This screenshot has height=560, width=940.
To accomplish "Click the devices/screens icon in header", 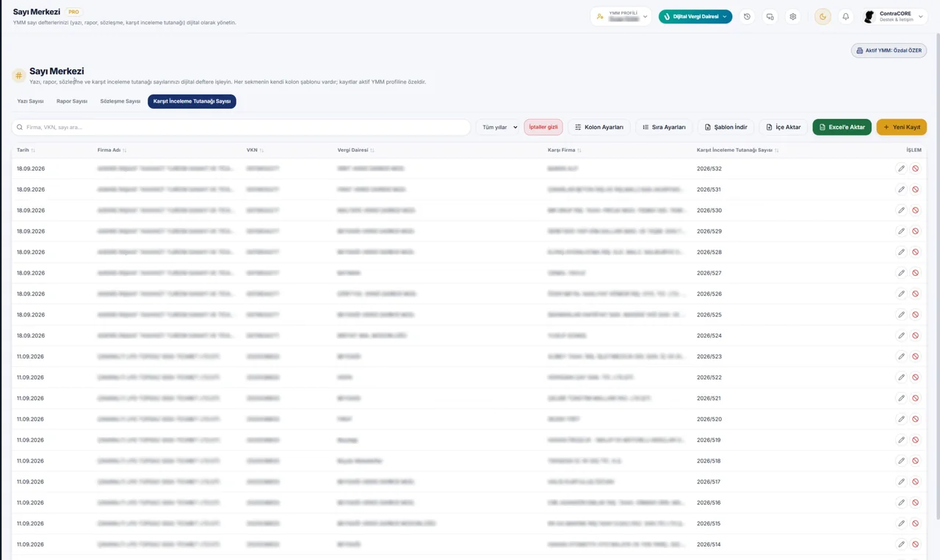I will 770,16.
